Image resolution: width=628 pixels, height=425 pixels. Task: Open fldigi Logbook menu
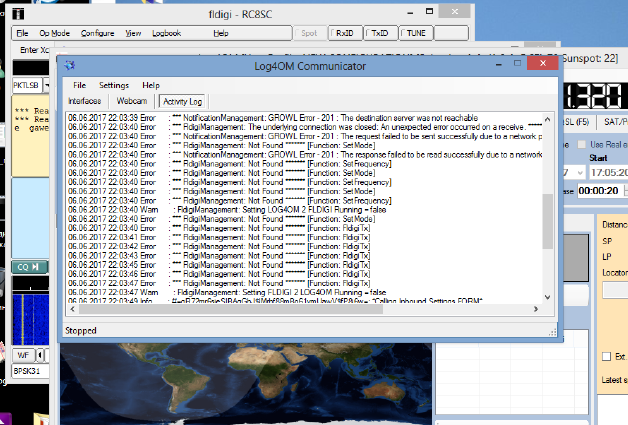(166, 33)
